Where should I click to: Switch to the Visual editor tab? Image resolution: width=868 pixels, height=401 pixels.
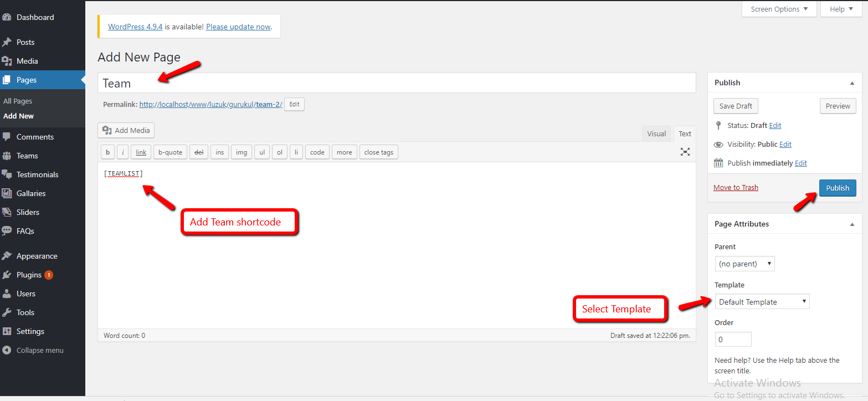tap(656, 133)
